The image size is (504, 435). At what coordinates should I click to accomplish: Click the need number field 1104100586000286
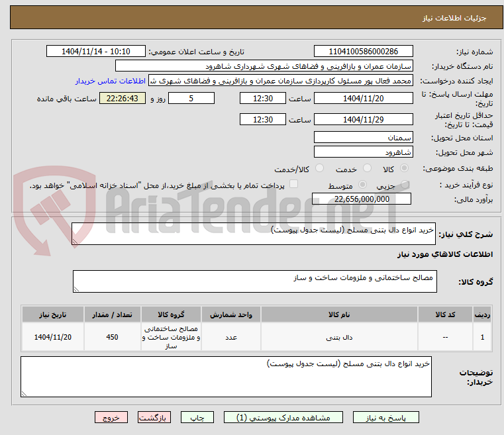tap(363, 52)
